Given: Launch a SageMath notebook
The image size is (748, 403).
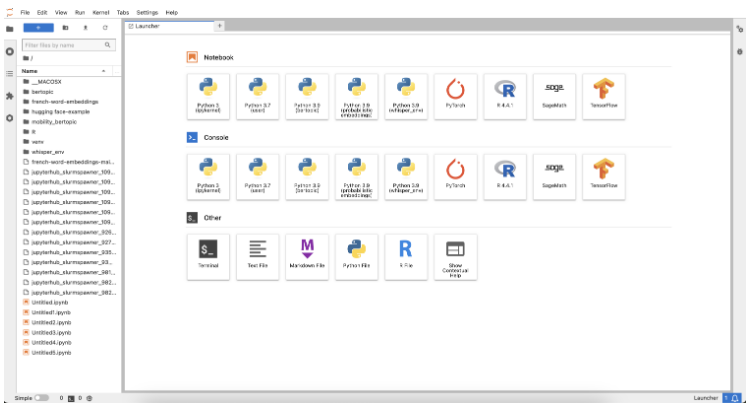Looking at the screenshot, I should tap(554, 96).
